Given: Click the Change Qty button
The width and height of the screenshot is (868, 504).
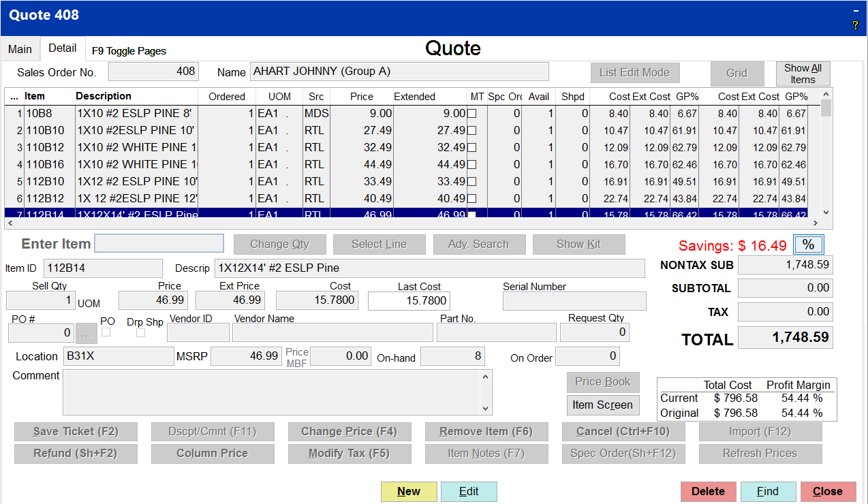Looking at the screenshot, I should 280,245.
